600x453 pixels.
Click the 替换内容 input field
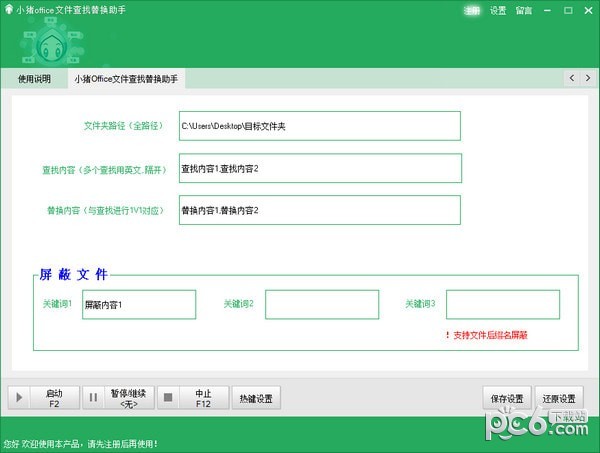click(x=320, y=210)
